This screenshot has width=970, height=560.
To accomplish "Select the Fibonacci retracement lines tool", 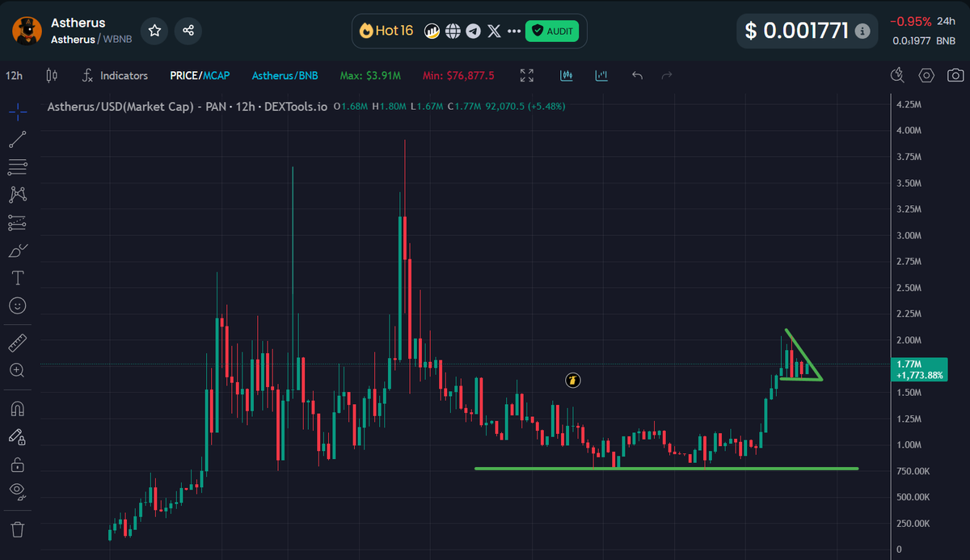I will point(18,167).
